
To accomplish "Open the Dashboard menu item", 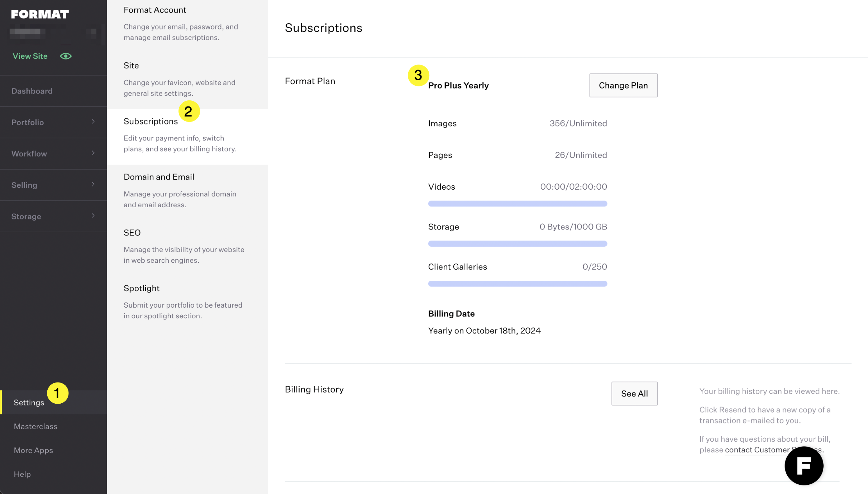I will pyautogui.click(x=53, y=91).
